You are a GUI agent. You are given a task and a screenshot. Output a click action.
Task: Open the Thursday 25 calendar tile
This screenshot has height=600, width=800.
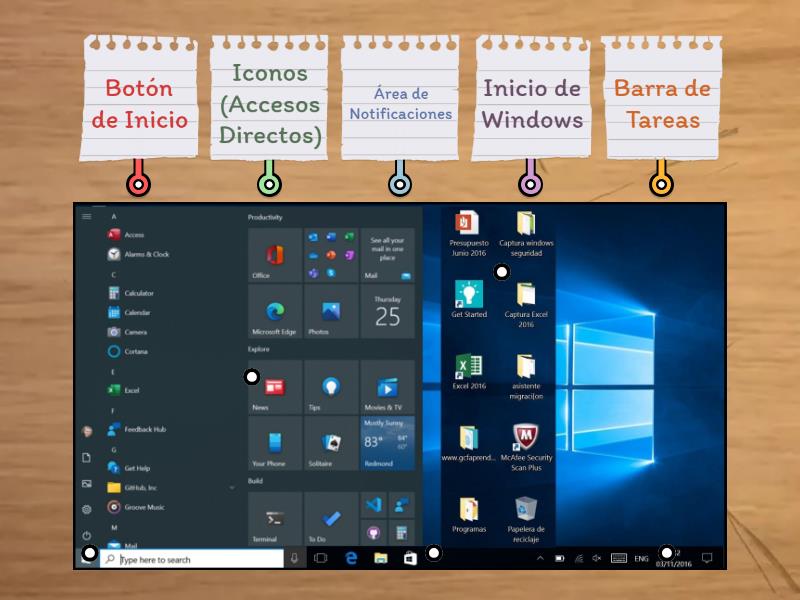pos(387,311)
